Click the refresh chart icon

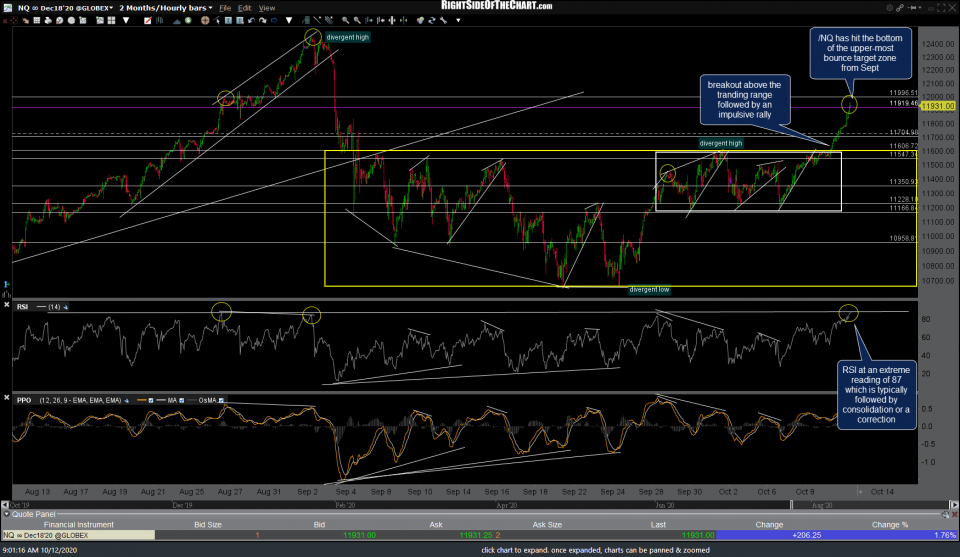click(432, 20)
